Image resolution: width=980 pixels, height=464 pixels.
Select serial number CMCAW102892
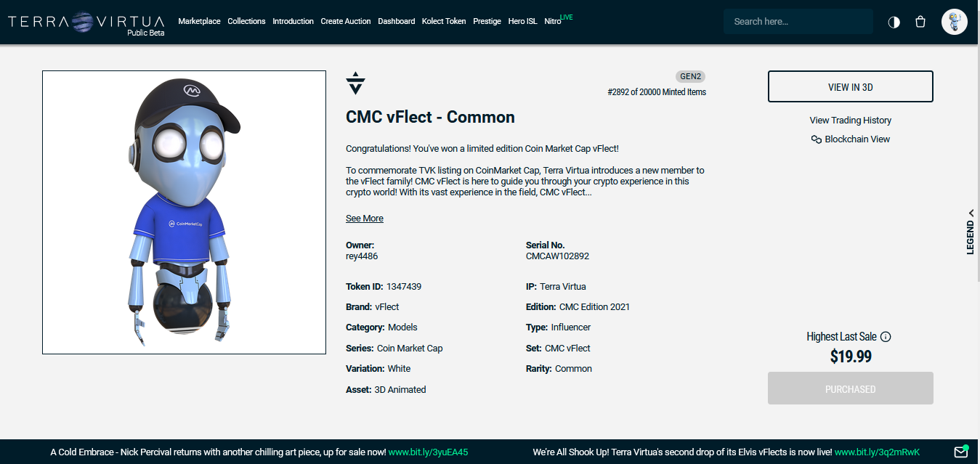point(557,256)
